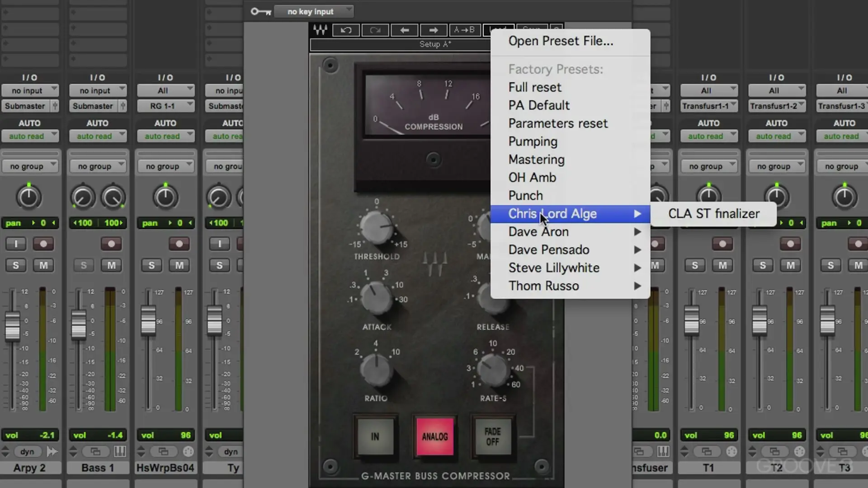Image resolution: width=868 pixels, height=488 pixels.
Task: Select the Mastering preset
Action: coord(571,160)
